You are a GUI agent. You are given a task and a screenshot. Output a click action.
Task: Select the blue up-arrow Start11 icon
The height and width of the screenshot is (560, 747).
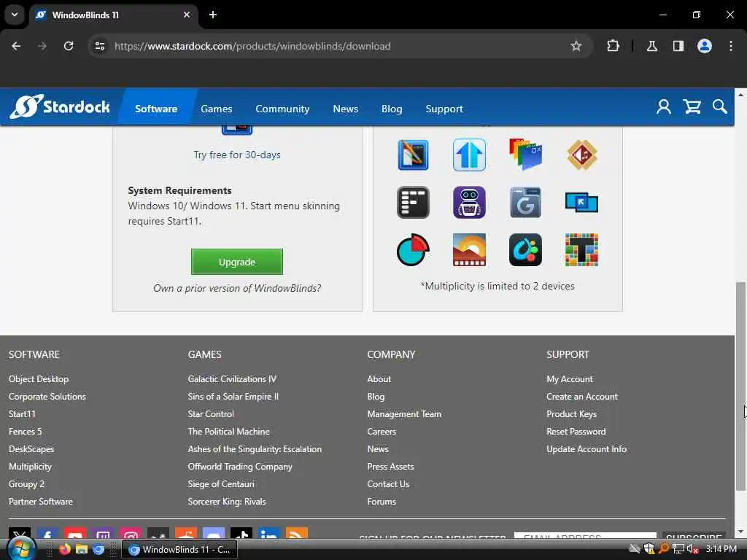pos(469,155)
